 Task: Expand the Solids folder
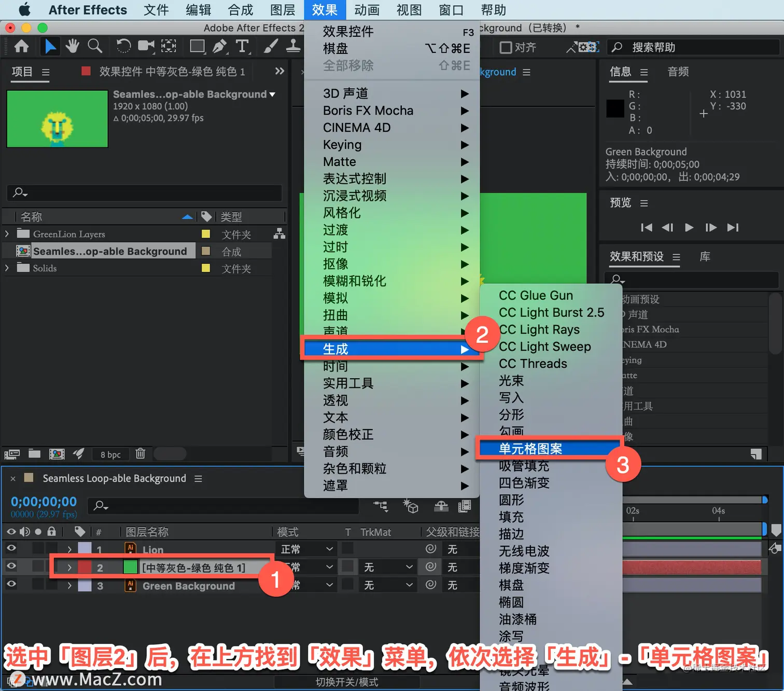(x=7, y=268)
